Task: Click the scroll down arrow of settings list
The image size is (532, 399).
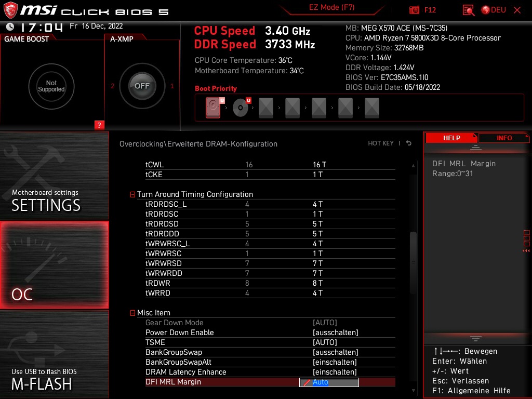Action: click(413, 391)
